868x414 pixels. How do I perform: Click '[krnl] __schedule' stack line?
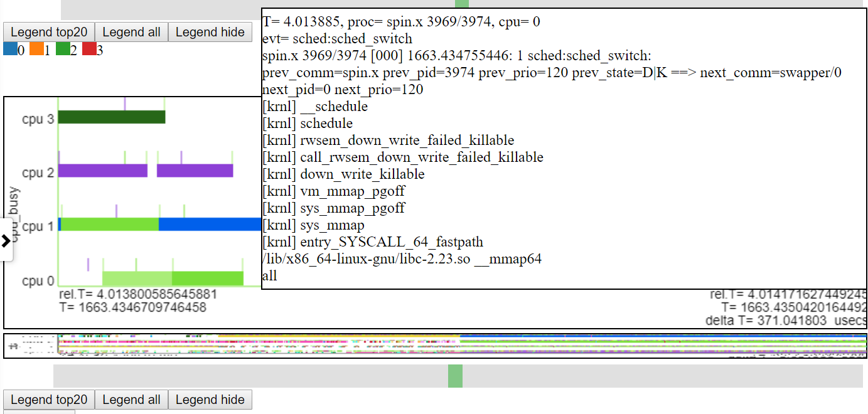pyautogui.click(x=315, y=107)
